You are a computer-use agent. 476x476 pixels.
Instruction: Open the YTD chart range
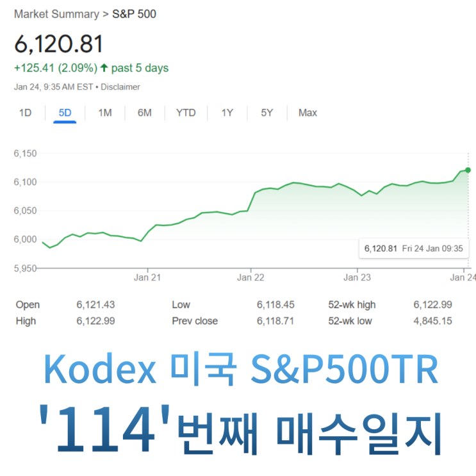pyautogui.click(x=186, y=113)
